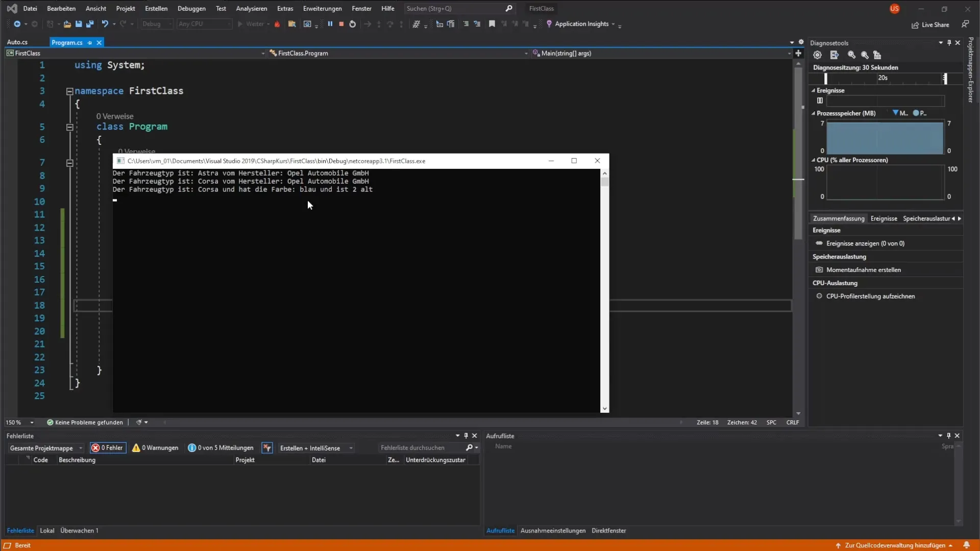Click the Weiter continue button
Image resolution: width=980 pixels, height=551 pixels.
(x=251, y=24)
